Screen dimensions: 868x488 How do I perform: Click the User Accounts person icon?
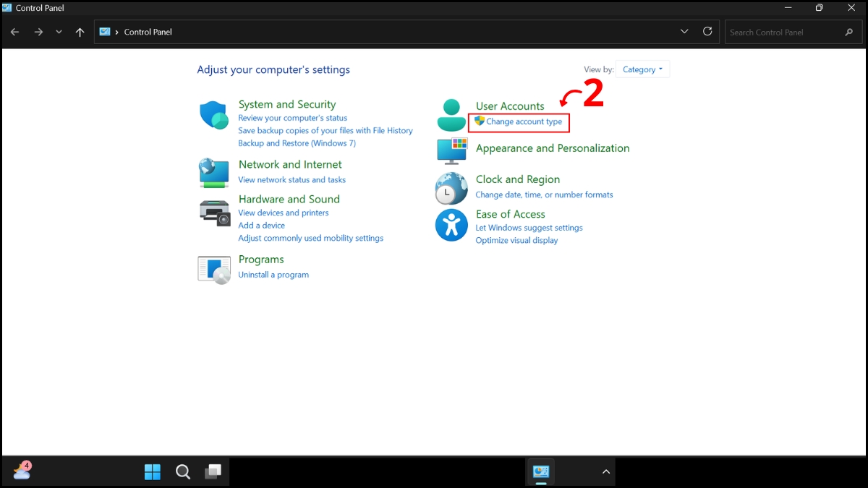point(451,114)
